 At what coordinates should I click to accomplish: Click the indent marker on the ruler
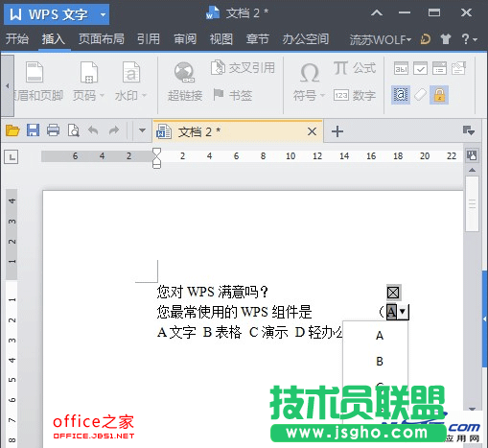[157, 157]
